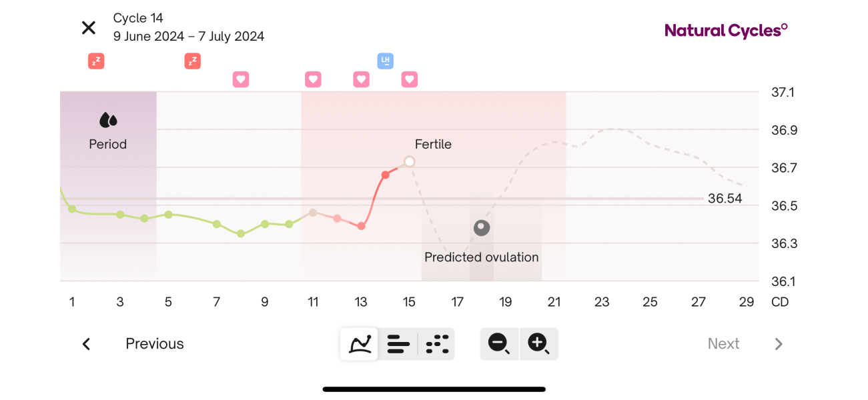Select the predicted ovulation egg marker

(x=482, y=228)
